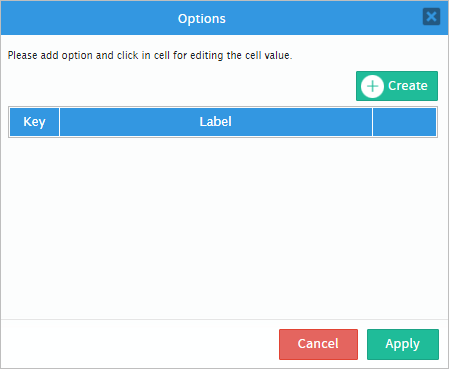Click the plus icon inside Create button

point(372,86)
